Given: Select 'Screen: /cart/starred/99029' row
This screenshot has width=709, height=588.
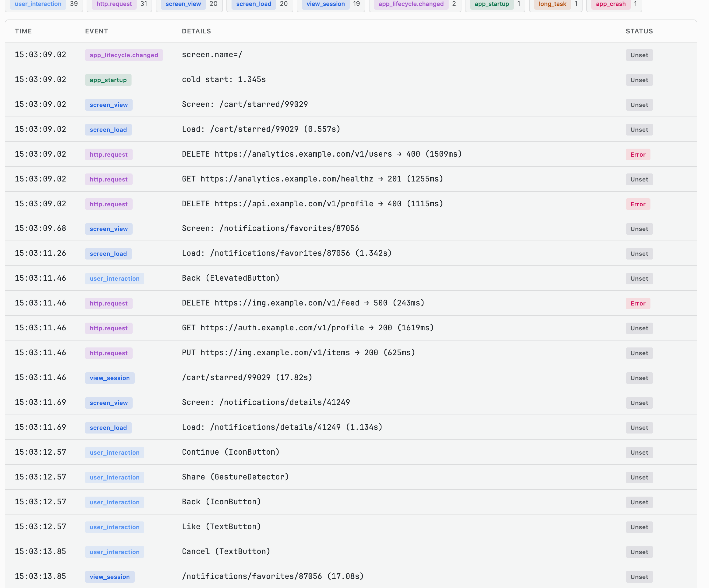Looking at the screenshot, I should point(351,104).
